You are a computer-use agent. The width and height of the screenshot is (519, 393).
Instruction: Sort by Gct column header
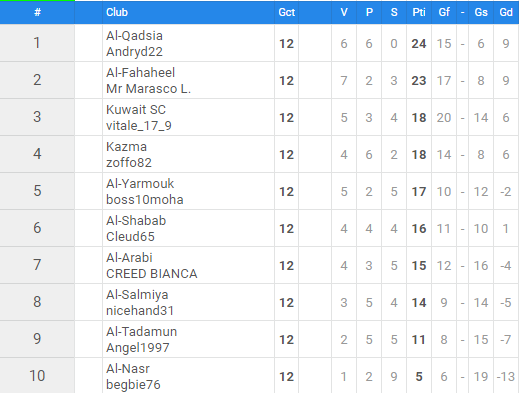click(287, 12)
